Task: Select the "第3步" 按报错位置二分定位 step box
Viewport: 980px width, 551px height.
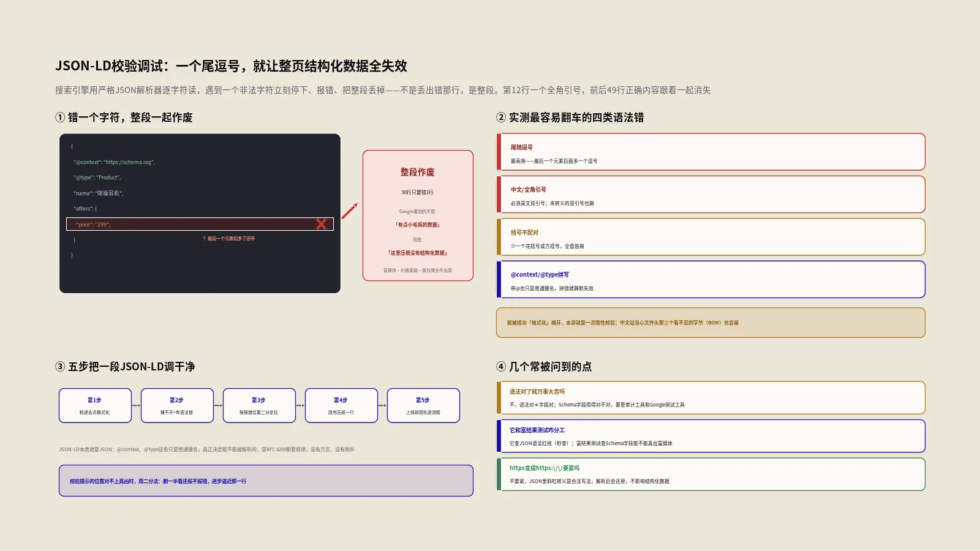Action: (x=259, y=405)
